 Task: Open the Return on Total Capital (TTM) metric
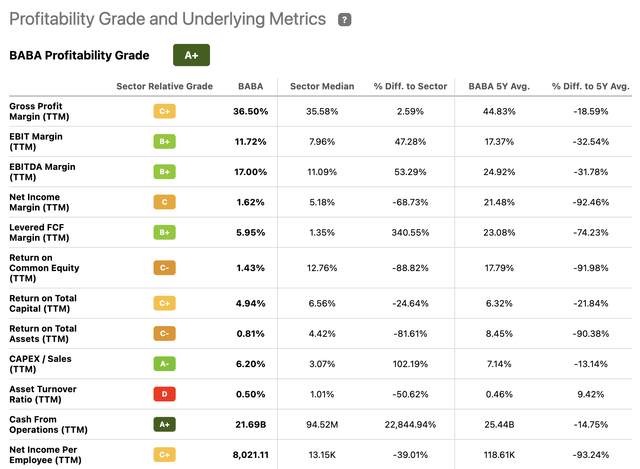click(43, 304)
